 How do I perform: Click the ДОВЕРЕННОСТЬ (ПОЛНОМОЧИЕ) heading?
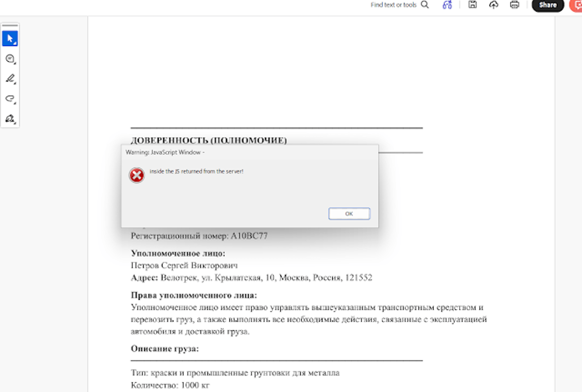[x=209, y=141]
